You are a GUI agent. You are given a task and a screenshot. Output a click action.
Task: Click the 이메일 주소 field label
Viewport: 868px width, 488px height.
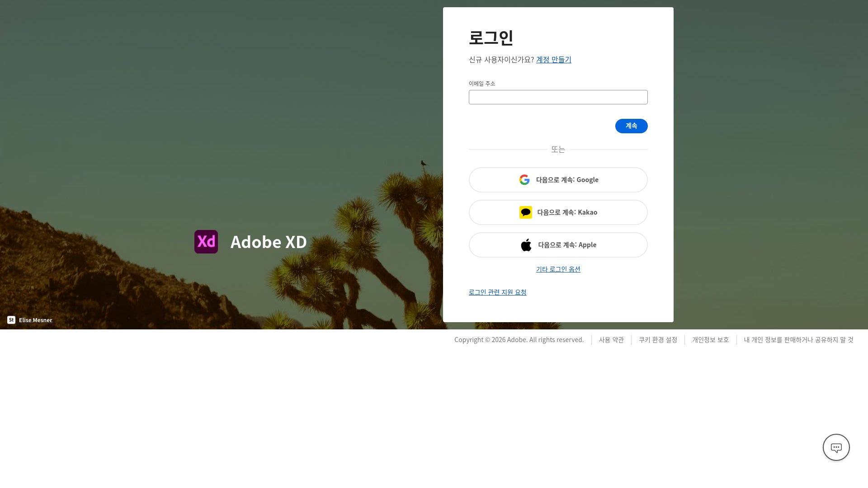coord(482,84)
